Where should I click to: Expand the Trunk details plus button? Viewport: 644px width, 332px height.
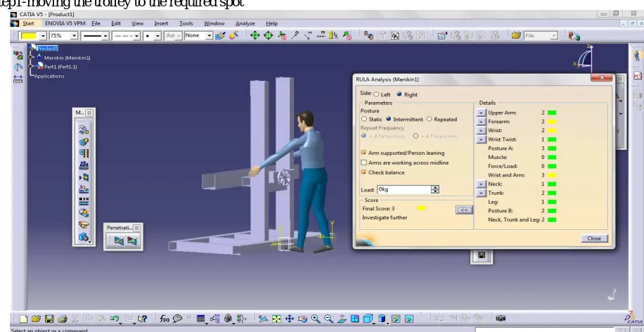(481, 193)
